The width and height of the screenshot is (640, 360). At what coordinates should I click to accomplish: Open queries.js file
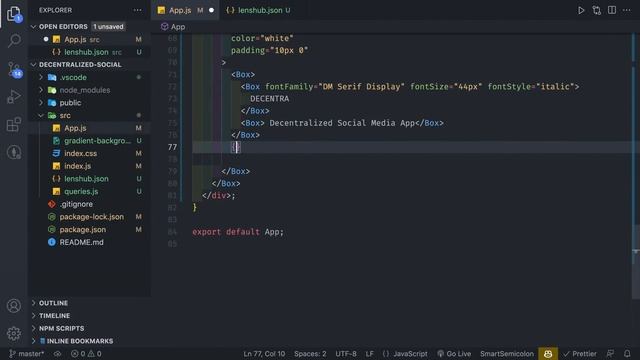pos(89,191)
